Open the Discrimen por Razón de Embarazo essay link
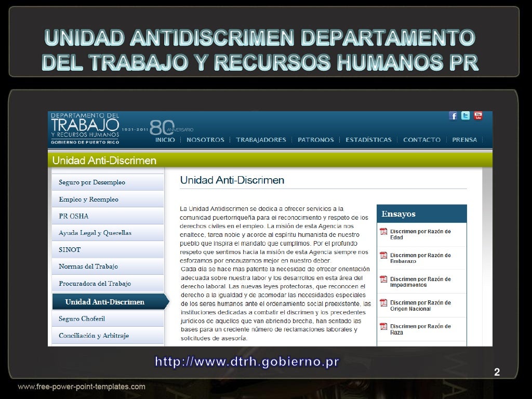 coord(420,258)
